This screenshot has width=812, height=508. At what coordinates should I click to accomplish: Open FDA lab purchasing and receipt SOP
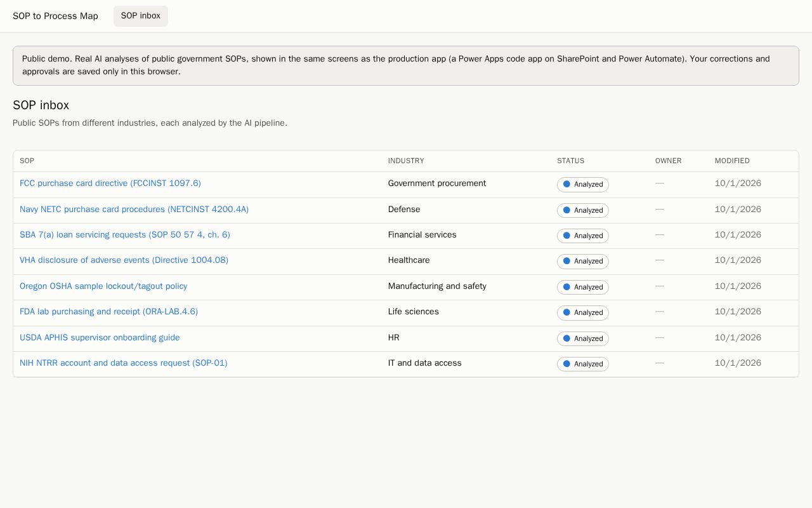pyautogui.click(x=108, y=312)
